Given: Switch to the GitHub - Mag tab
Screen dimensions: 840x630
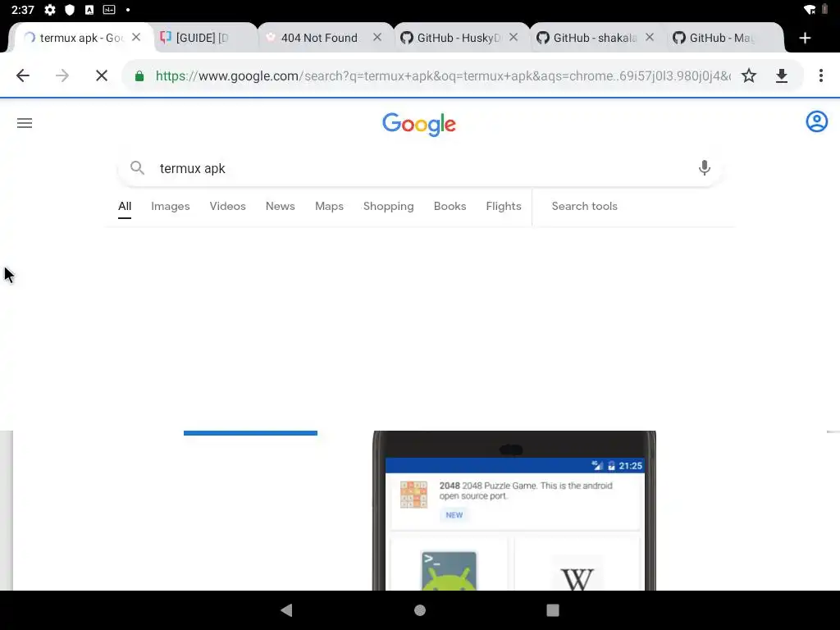Looking at the screenshot, I should 724,38.
